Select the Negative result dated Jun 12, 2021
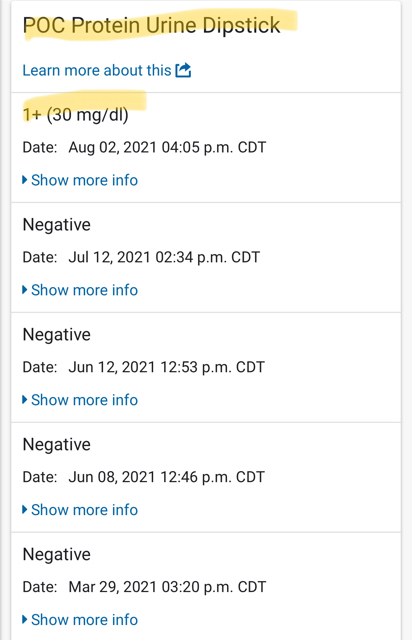412x640 pixels. tap(57, 334)
